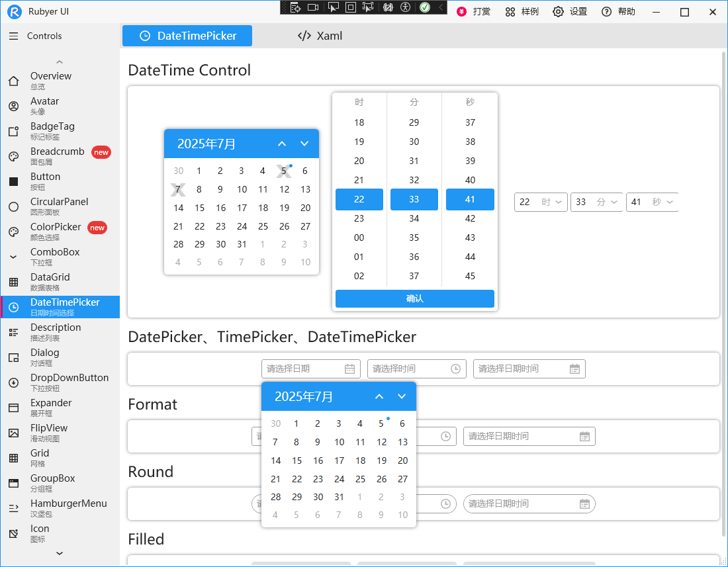The image size is (728, 567).
Task: Click the CircularPanel circle icon
Action: 14,206
